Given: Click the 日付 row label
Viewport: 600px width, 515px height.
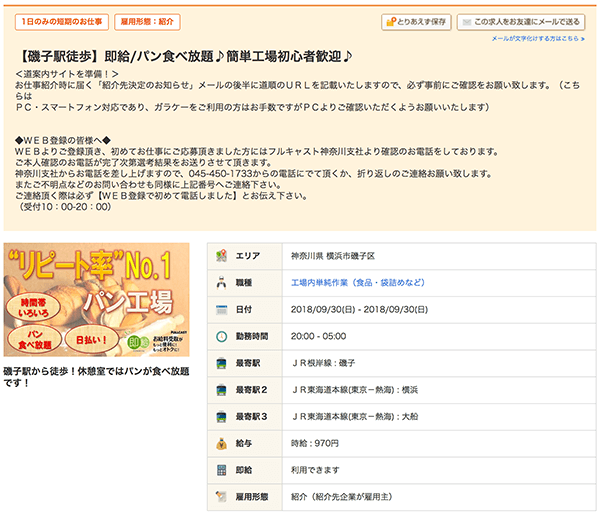Looking at the screenshot, I should (x=244, y=310).
